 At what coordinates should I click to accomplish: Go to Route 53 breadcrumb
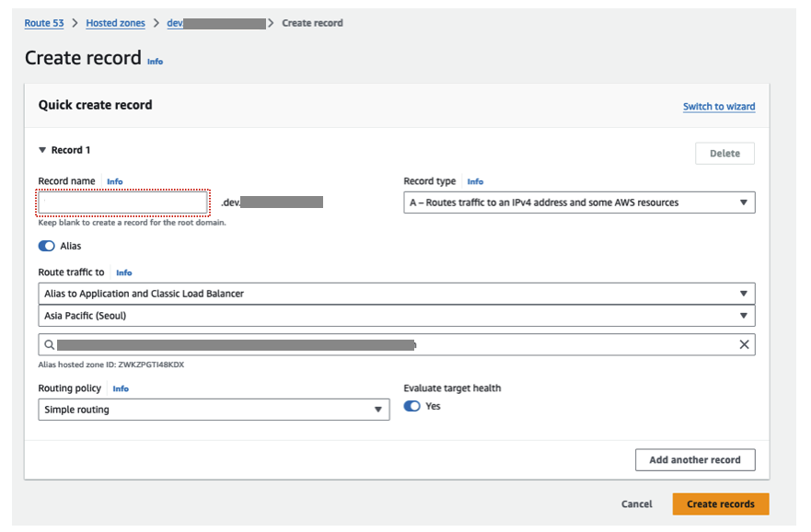pyautogui.click(x=44, y=23)
